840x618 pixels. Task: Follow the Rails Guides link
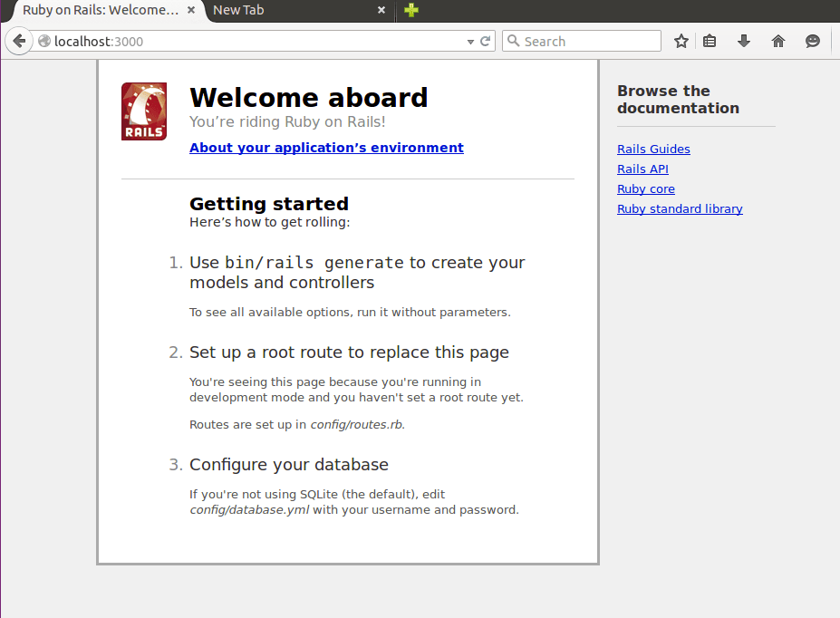click(652, 149)
